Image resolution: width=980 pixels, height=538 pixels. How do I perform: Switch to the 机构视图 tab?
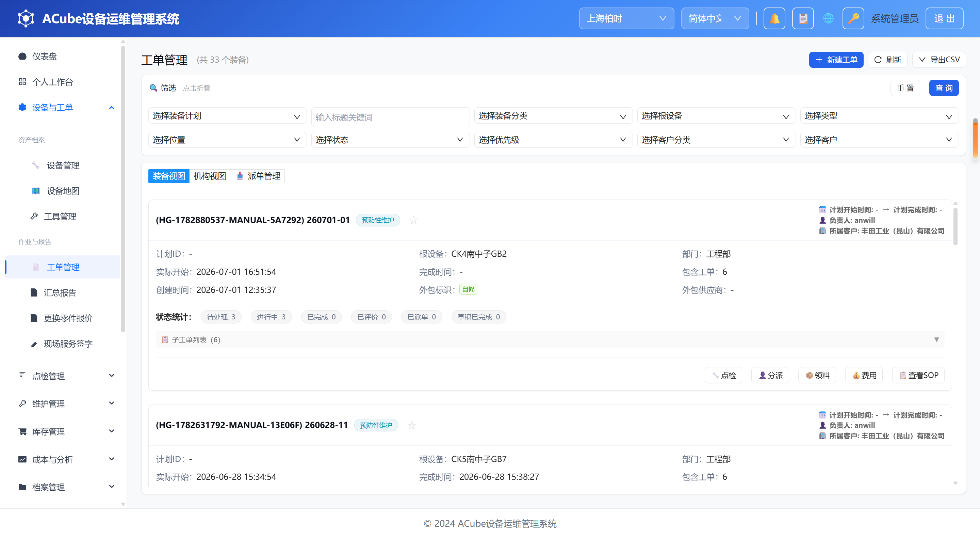click(x=210, y=176)
